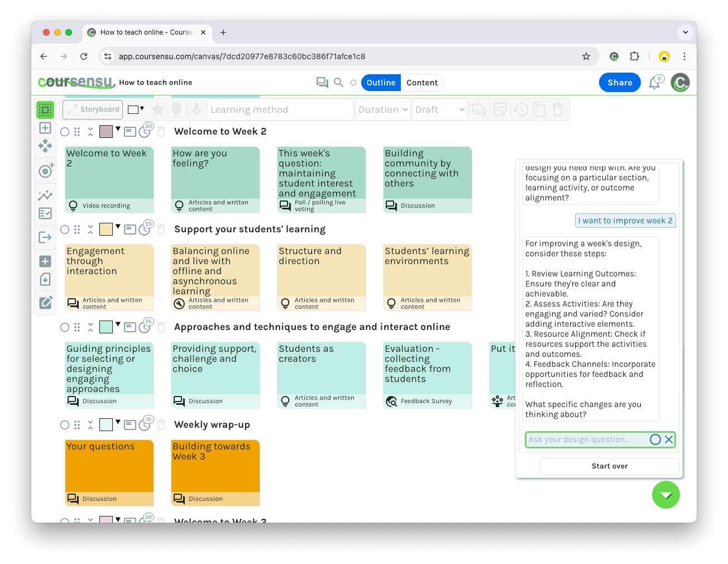Switch to the Outline tab

tap(381, 83)
